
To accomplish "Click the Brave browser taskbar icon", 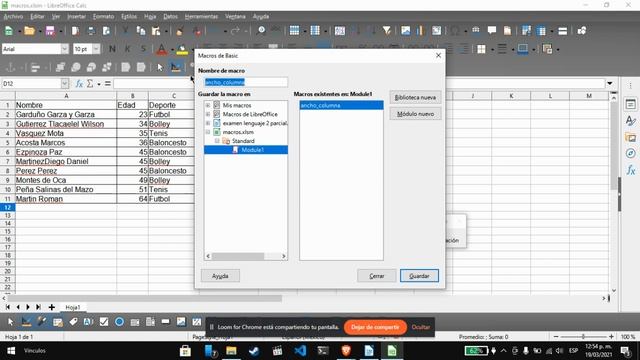I will click(346, 351).
